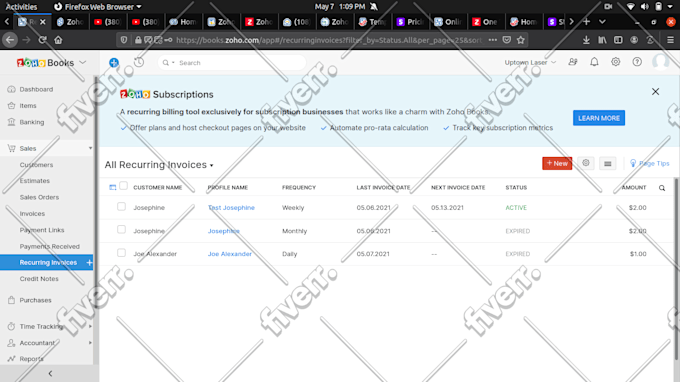Check the Monthly Josephine row checkbox

tap(121, 229)
